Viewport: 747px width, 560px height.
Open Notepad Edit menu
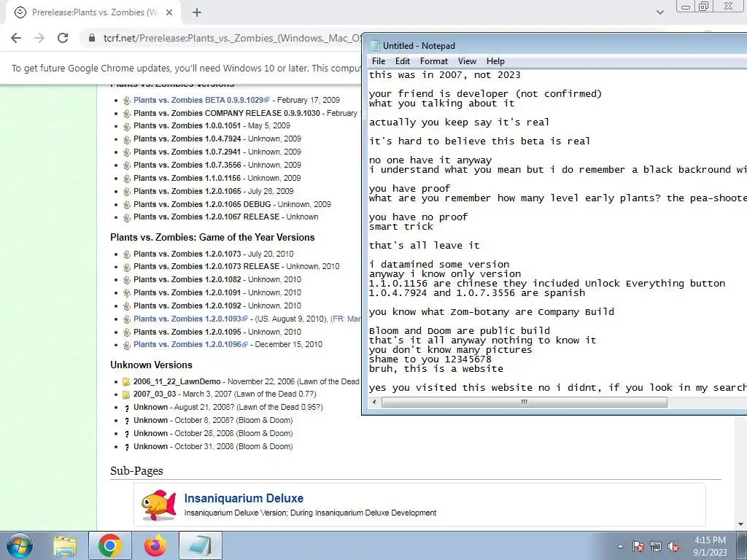[403, 61]
